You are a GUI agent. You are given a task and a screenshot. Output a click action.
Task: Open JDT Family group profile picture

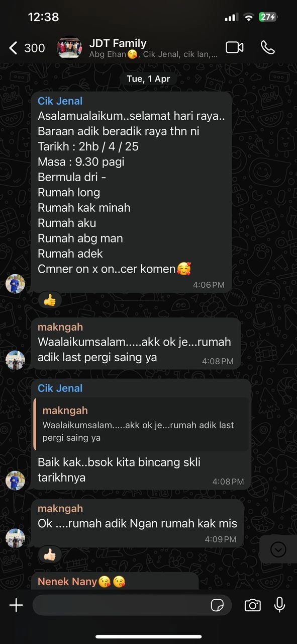(x=69, y=48)
